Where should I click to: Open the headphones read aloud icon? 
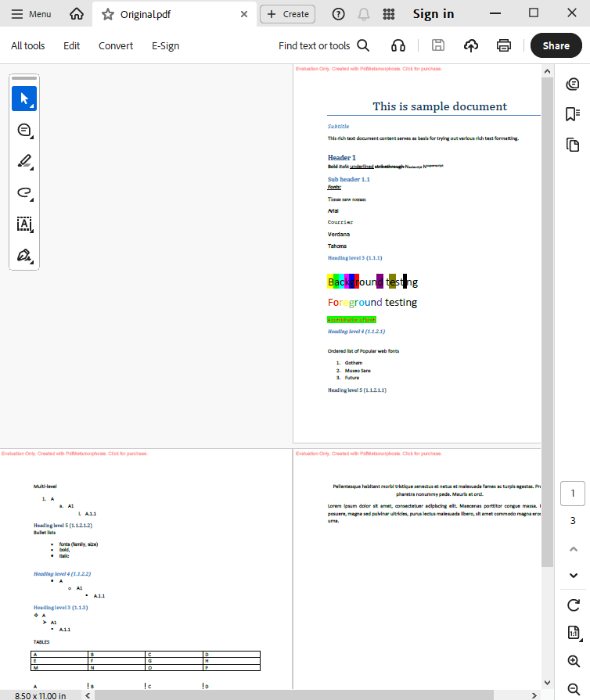(398, 45)
